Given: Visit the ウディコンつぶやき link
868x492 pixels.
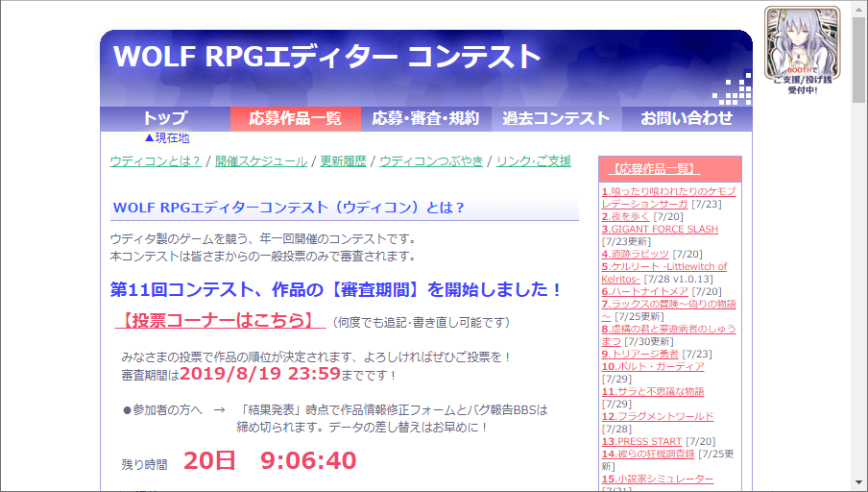Looking at the screenshot, I should click(431, 161).
